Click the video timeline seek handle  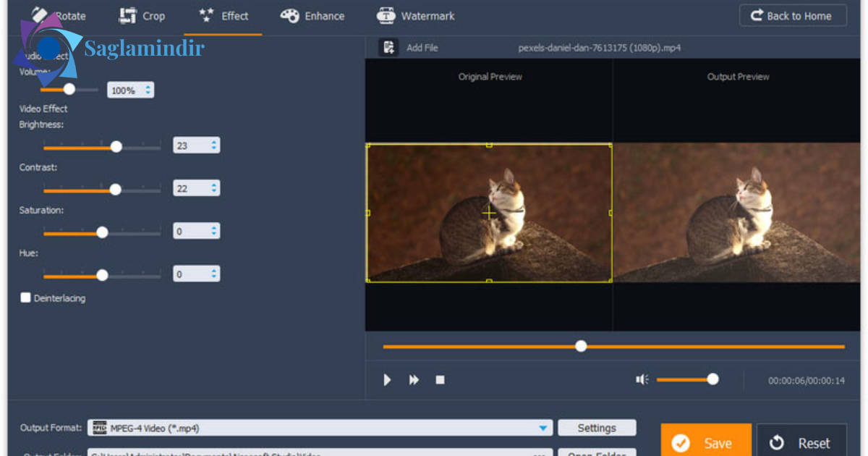coord(581,346)
